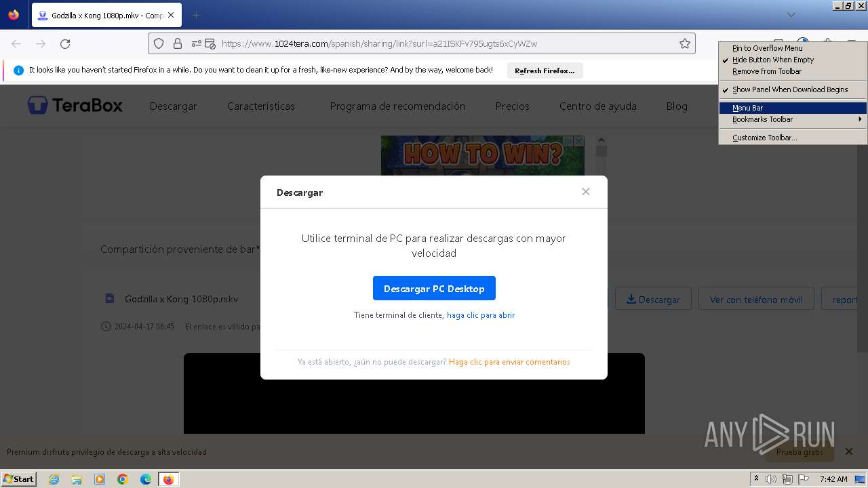Click the forward navigation arrow
This screenshot has width=868, height=488.
pyautogui.click(x=41, y=43)
